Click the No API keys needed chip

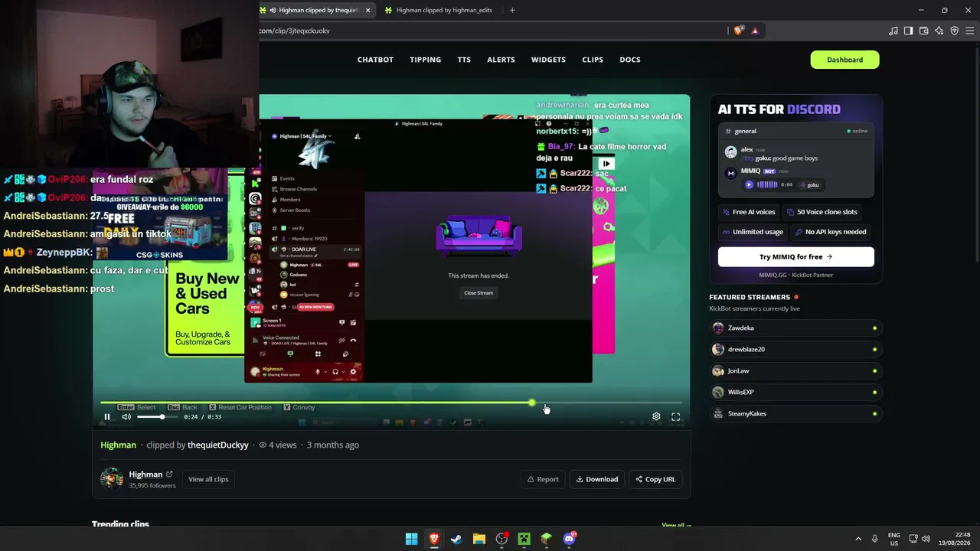point(831,232)
